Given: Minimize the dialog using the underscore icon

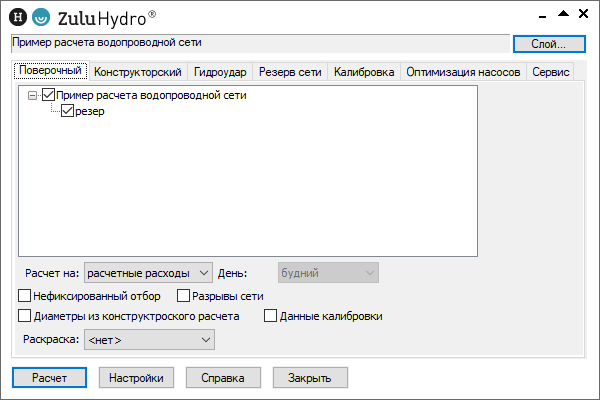Looking at the screenshot, I should point(541,14).
